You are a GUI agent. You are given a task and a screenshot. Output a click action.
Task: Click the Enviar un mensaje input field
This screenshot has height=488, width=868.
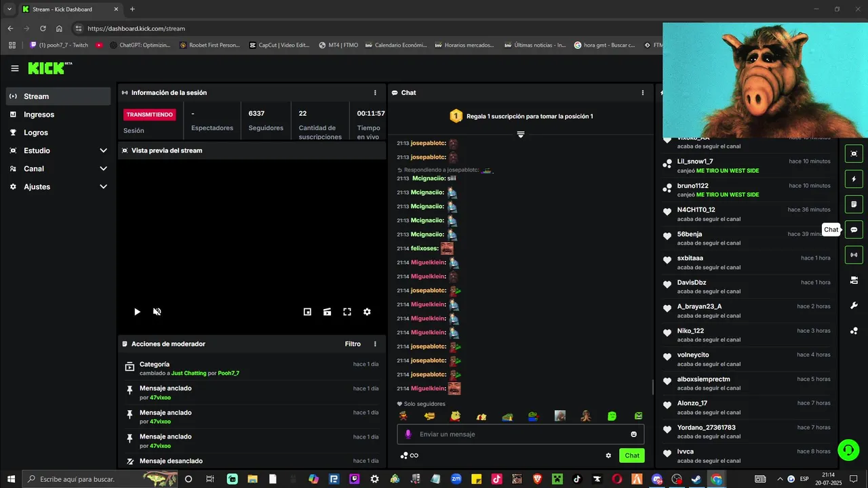coord(521,434)
